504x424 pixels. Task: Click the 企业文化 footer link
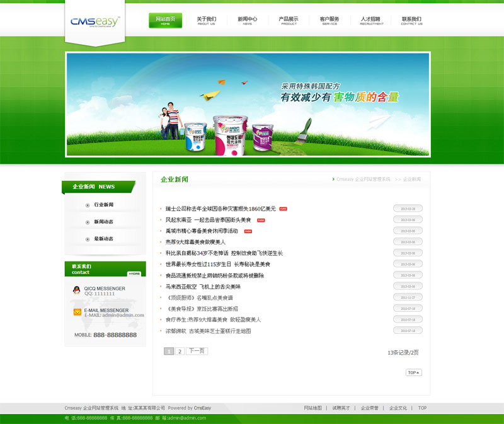point(398,408)
